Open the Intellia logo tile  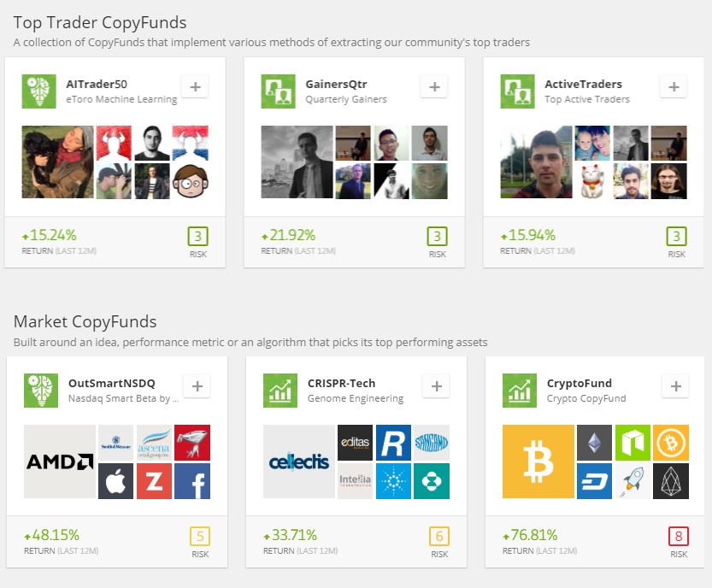355,481
